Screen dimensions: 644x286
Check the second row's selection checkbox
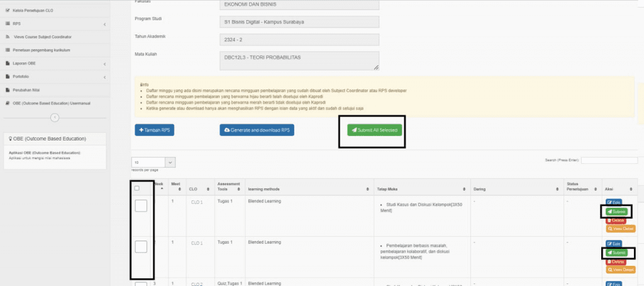tap(141, 246)
